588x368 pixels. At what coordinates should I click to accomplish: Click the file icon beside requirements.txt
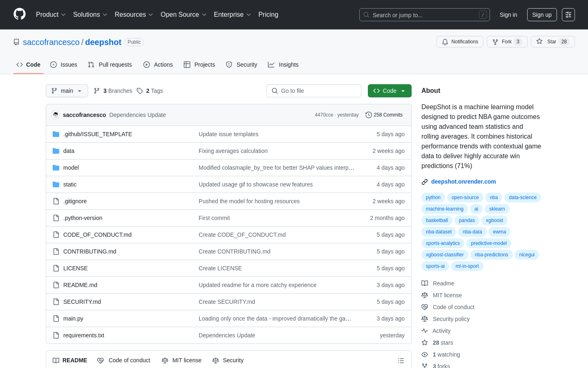click(56, 335)
